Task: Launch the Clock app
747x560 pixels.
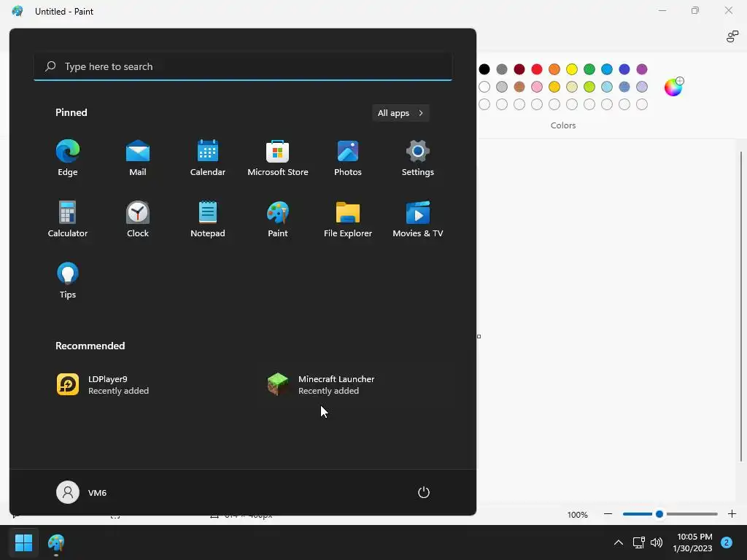Action: [138, 219]
